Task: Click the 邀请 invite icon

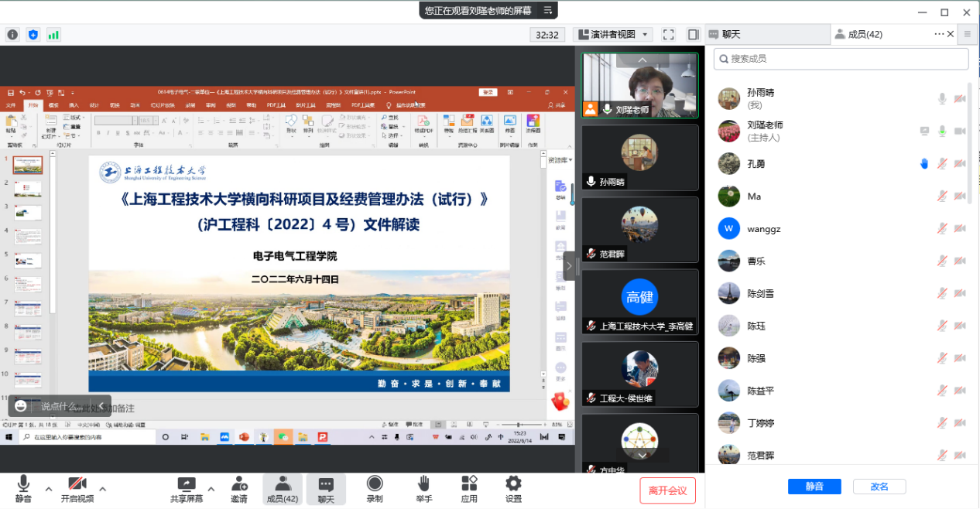Action: pyautogui.click(x=239, y=490)
